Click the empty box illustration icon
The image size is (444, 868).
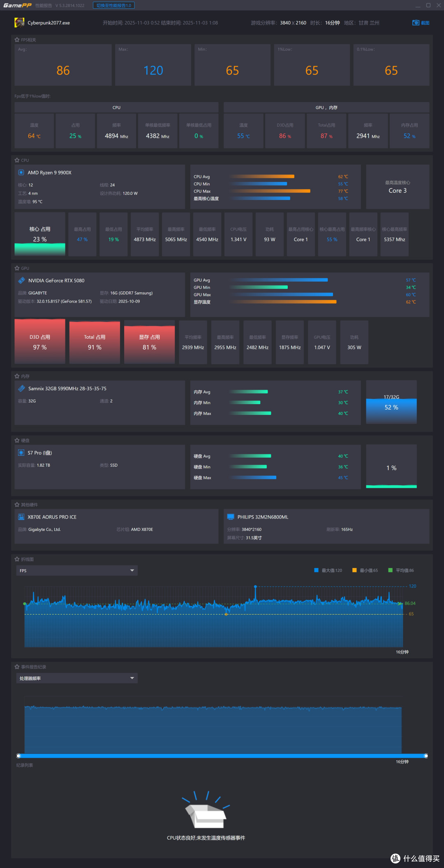(x=206, y=809)
